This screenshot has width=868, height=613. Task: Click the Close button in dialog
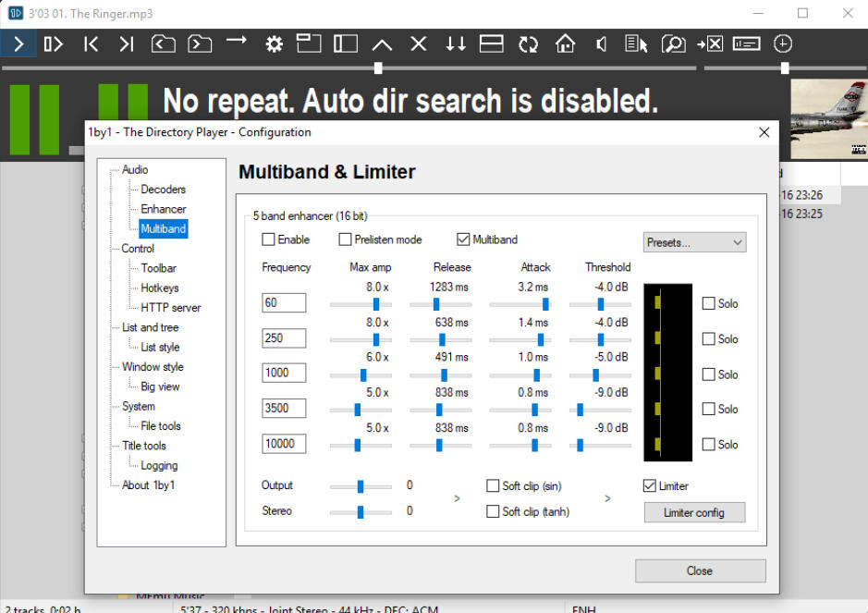(x=701, y=570)
